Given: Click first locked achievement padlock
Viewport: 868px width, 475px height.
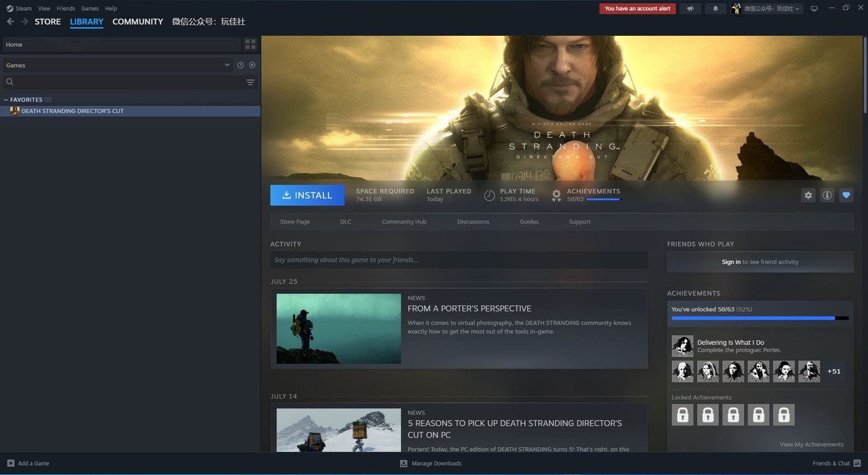Looking at the screenshot, I should (x=683, y=415).
